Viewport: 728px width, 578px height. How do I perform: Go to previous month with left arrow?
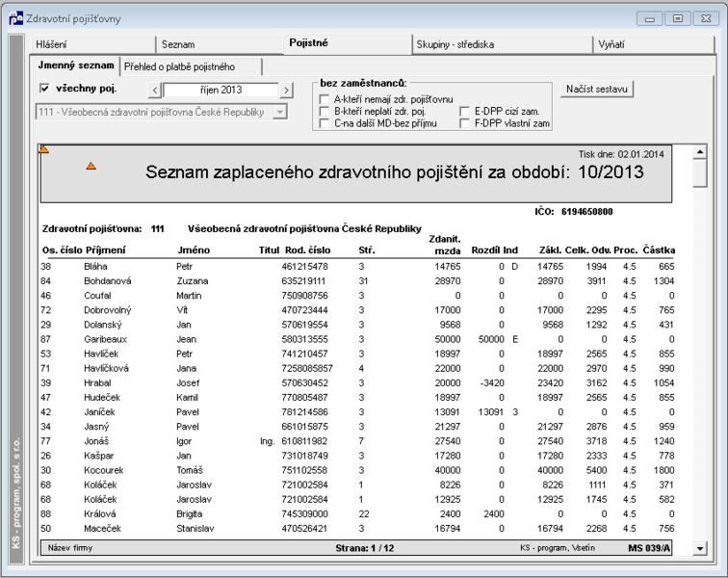155,90
